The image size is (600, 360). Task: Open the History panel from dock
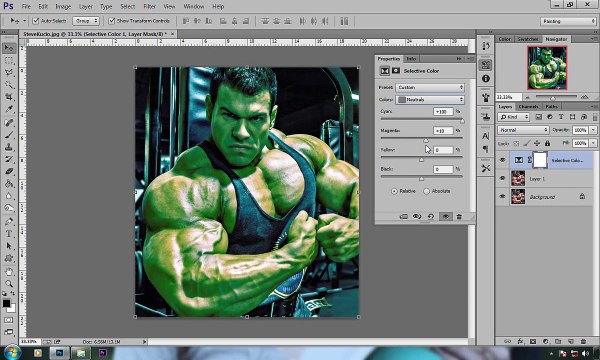point(486,46)
